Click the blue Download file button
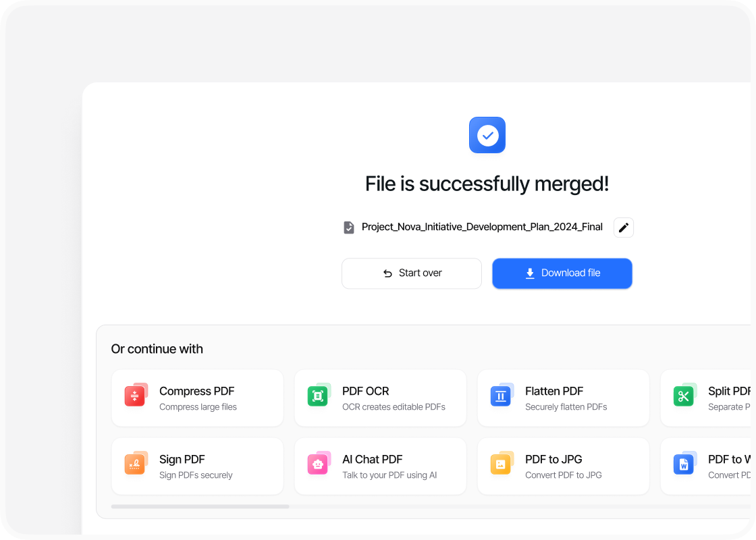Viewport: 756px width, 540px height. point(562,273)
